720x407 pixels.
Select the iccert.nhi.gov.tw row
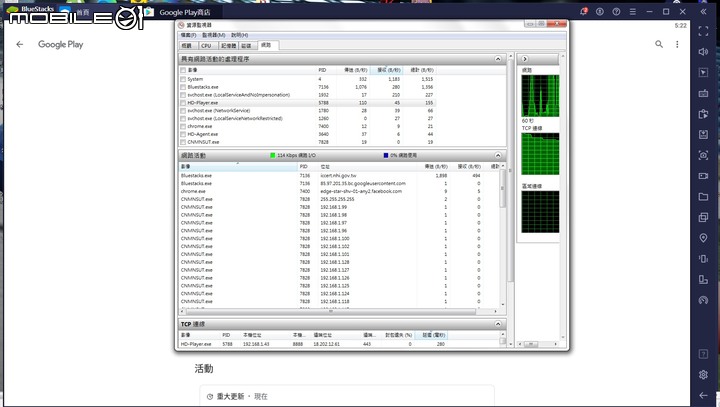click(338, 175)
